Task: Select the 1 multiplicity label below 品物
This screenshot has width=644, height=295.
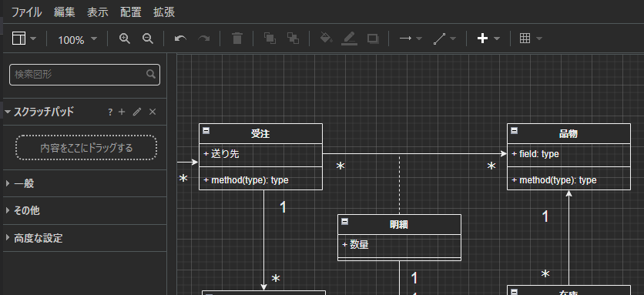Action: click(545, 216)
